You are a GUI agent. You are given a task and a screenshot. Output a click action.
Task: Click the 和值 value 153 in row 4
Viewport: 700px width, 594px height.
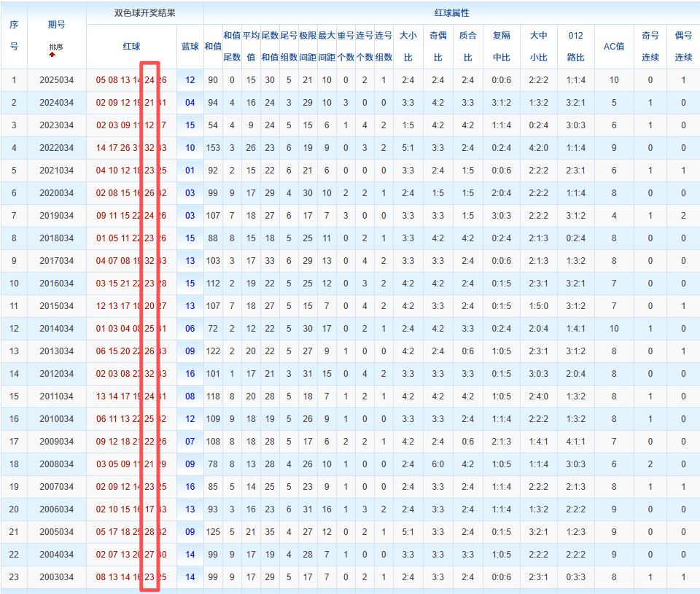coord(213,148)
